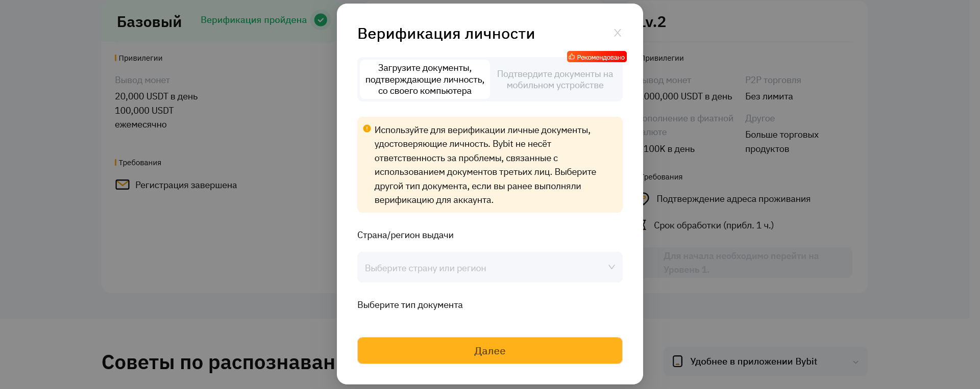Open the country or region dropdown
The image size is (980, 389).
tap(490, 267)
